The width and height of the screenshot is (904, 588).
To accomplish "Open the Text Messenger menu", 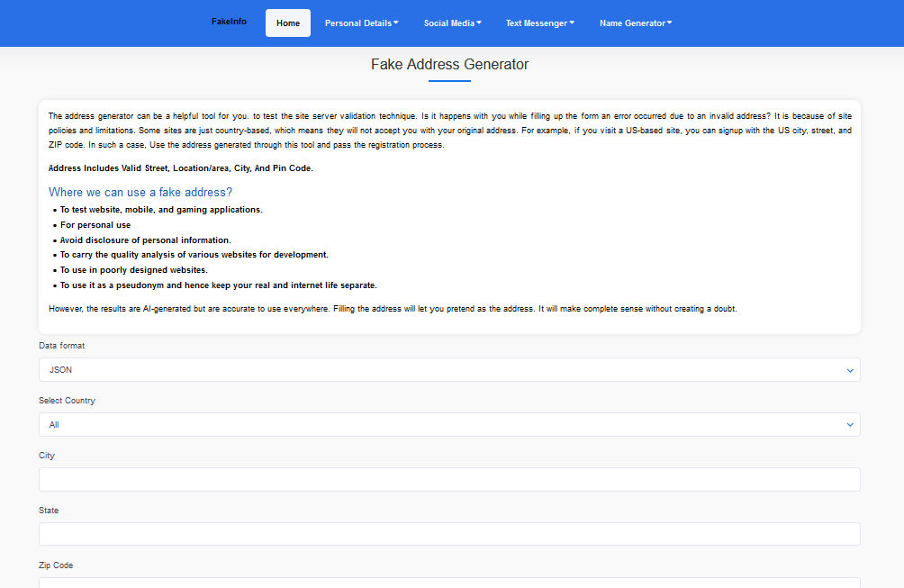I will [x=539, y=23].
